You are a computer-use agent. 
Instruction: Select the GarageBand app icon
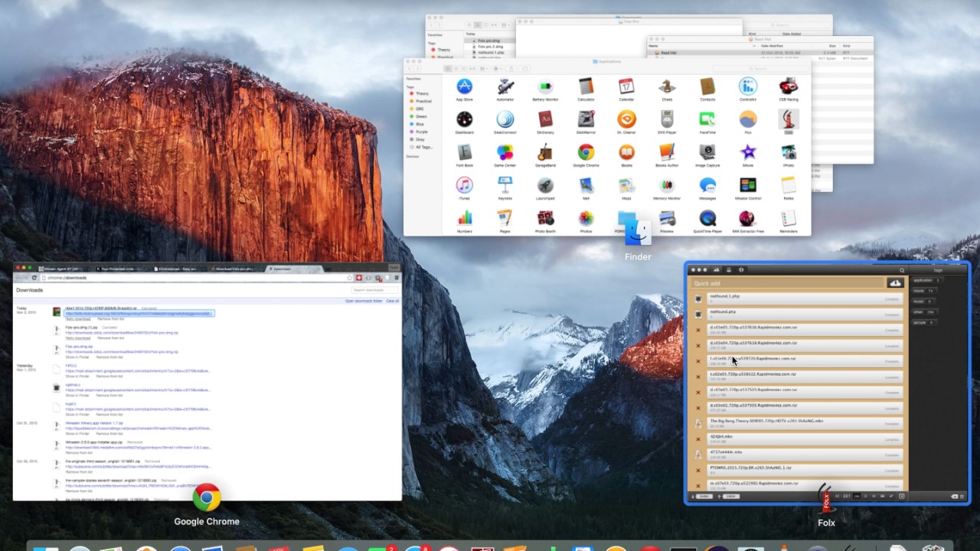click(x=545, y=152)
